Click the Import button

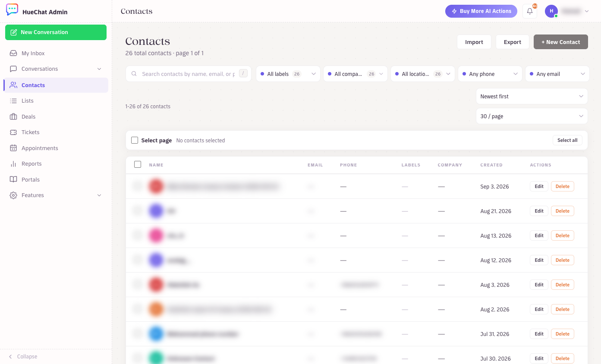[474, 42]
